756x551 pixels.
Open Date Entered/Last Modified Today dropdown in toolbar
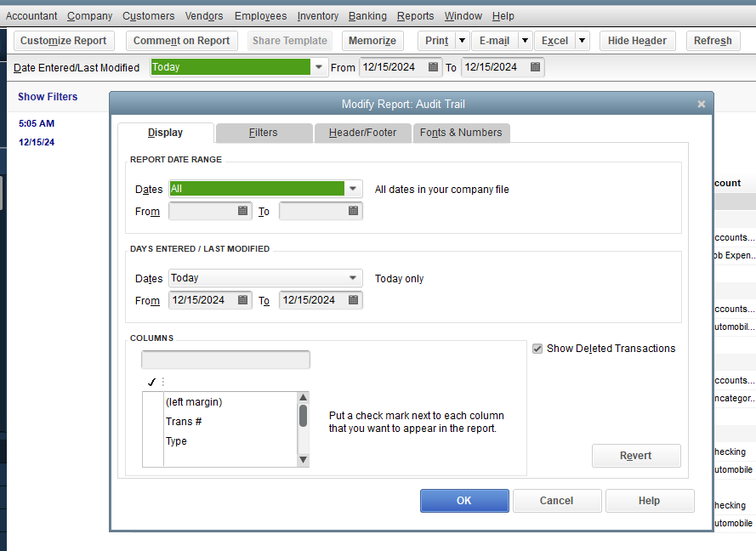coord(319,67)
